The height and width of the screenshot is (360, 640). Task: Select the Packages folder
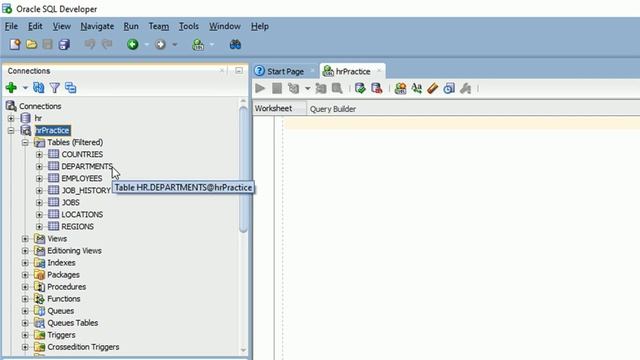click(63, 275)
